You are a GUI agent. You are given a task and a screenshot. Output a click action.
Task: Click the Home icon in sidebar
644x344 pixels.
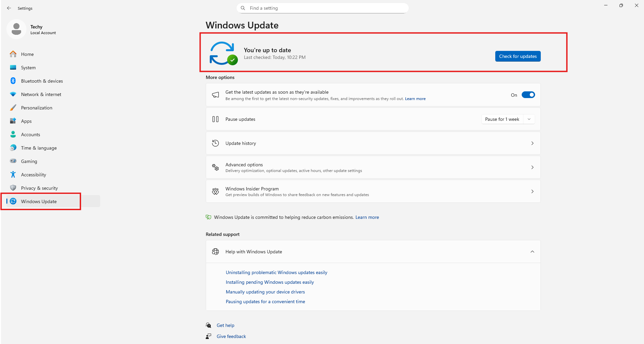[13, 54]
